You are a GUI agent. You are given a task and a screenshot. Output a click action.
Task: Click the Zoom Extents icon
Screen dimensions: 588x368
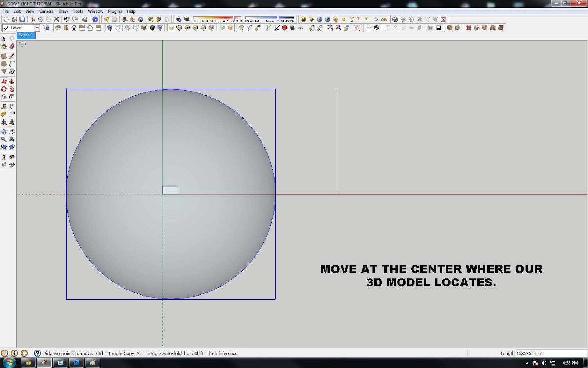pos(4,147)
